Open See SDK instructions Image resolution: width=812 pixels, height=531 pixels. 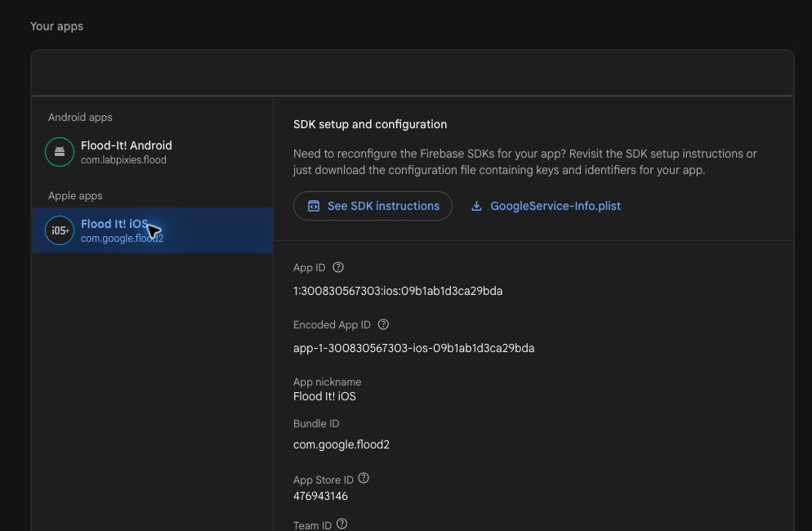[373, 206]
